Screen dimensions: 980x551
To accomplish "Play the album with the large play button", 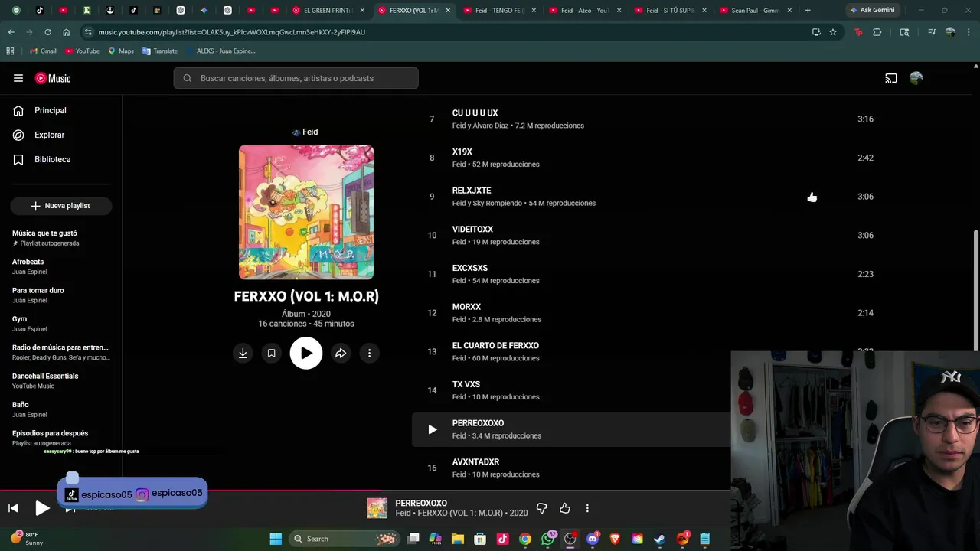I will (x=306, y=353).
